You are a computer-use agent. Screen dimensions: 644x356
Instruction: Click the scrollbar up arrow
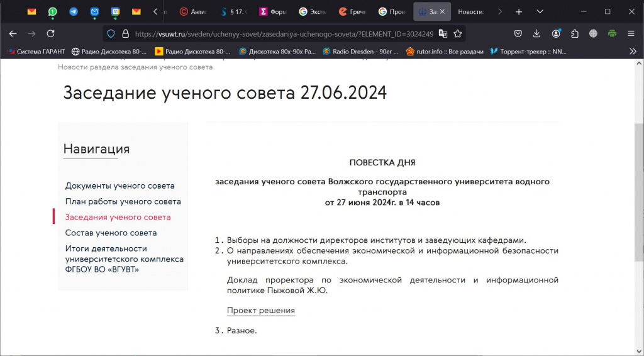639,64
